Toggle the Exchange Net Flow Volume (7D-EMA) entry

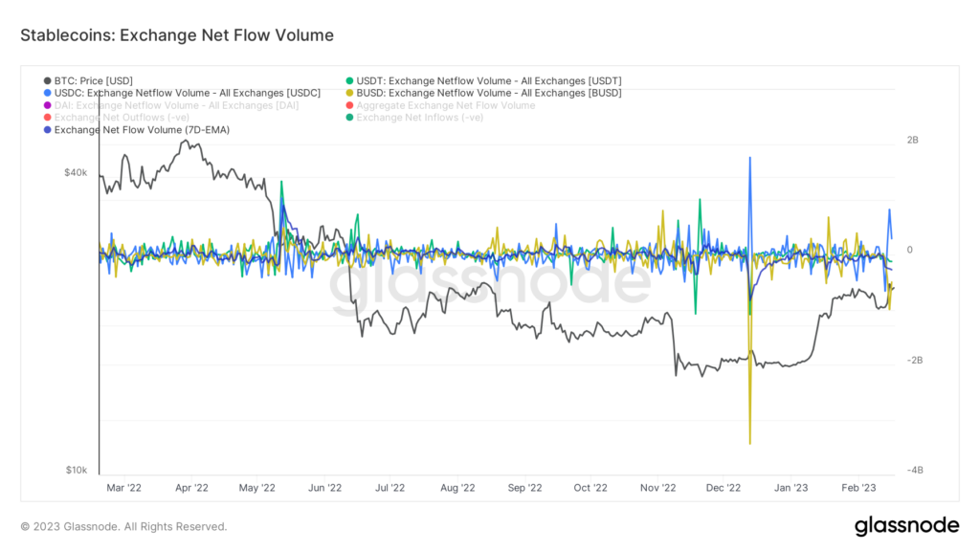(139, 129)
